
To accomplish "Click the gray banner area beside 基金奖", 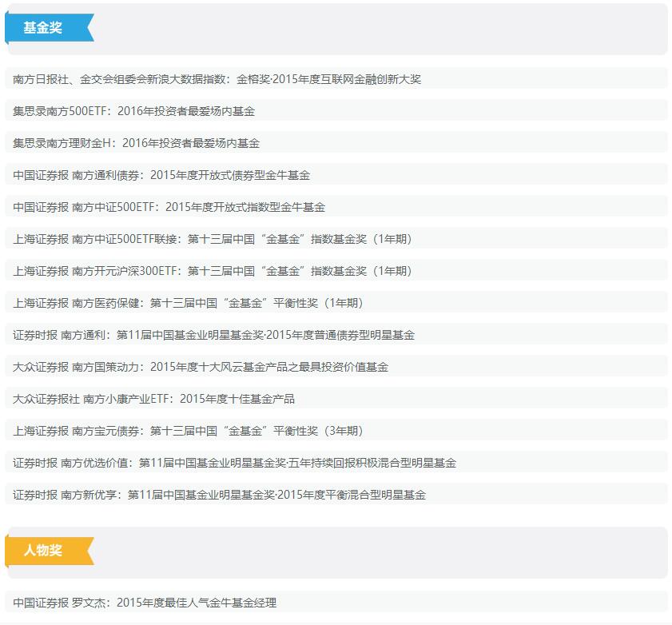I will pyautogui.click(x=376, y=29).
